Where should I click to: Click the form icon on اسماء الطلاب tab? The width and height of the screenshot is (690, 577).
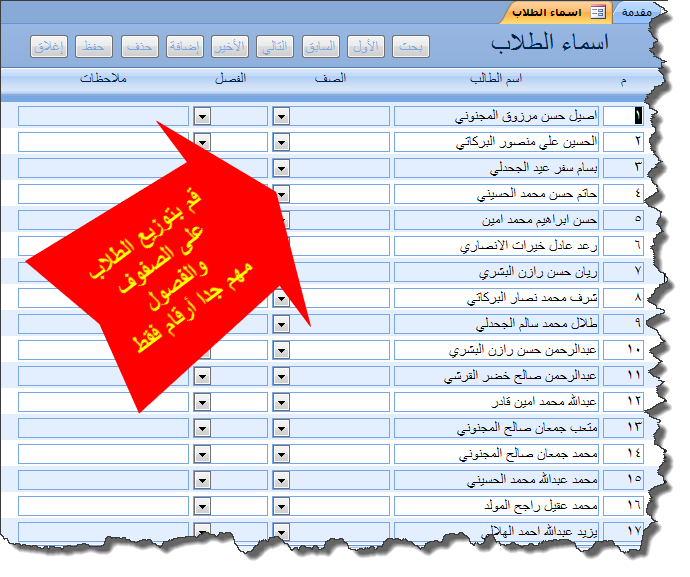[x=598, y=12]
